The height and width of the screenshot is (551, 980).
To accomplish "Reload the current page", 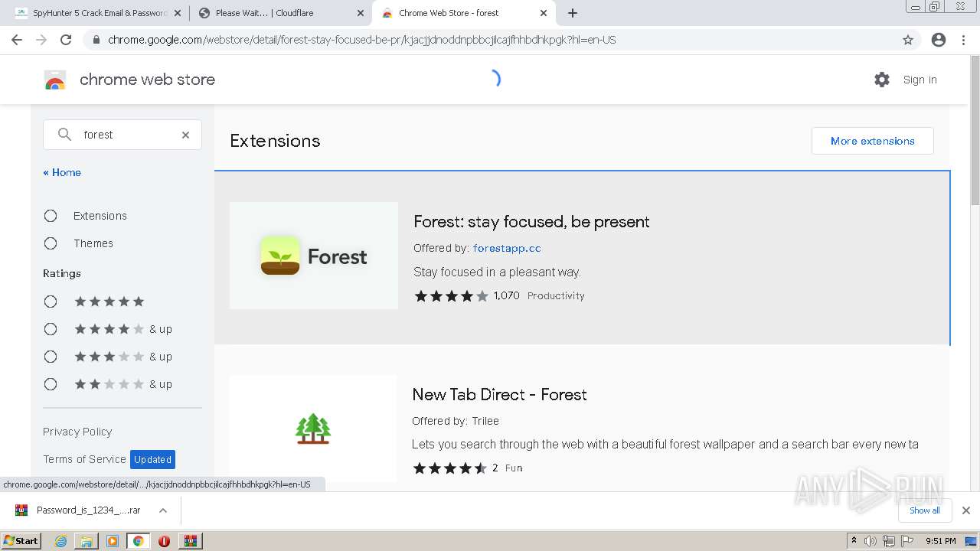I will [66, 40].
